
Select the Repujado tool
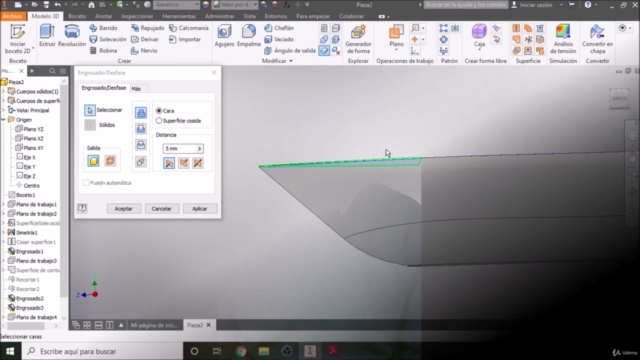(147, 28)
